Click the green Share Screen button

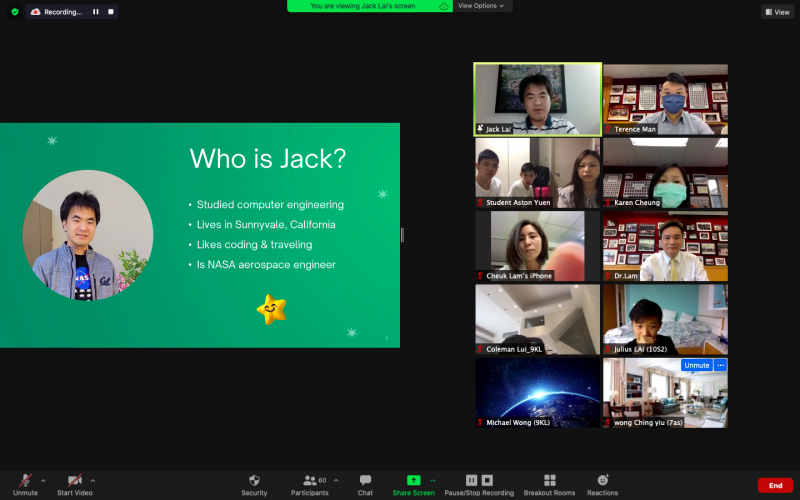[x=413, y=485]
